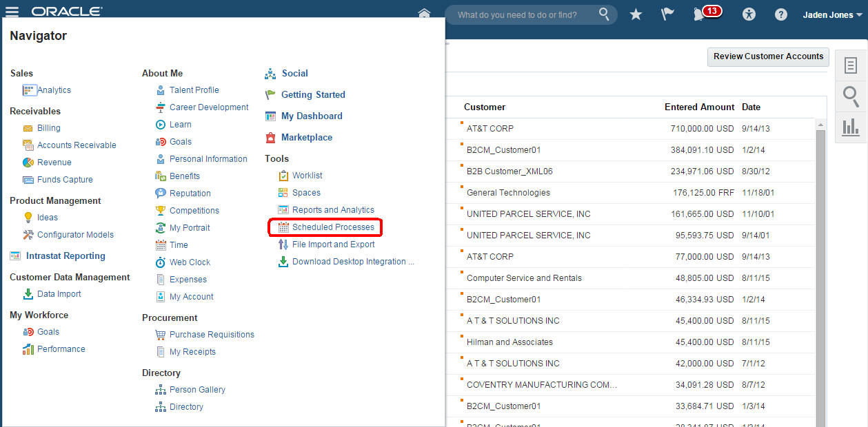Open Reports and Analytics

[x=333, y=210]
